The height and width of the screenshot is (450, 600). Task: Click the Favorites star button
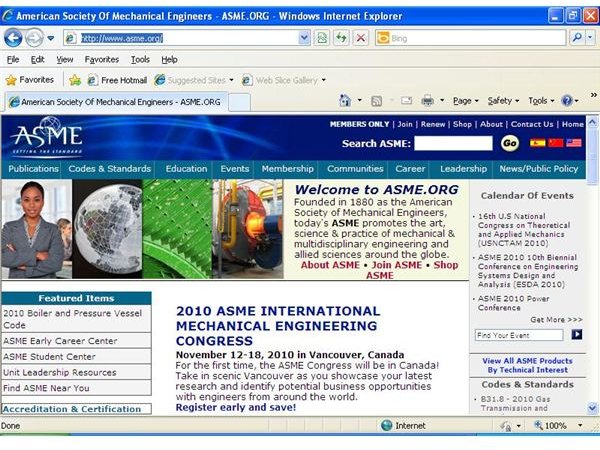30,80
